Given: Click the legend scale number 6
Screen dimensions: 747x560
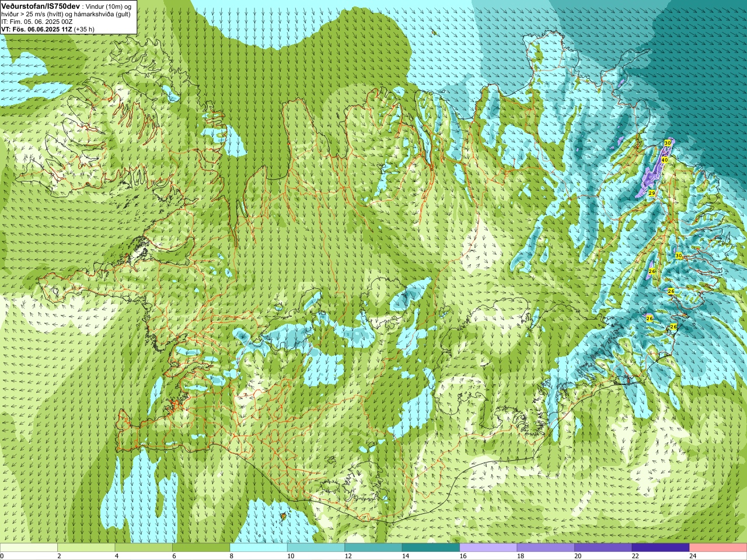Looking at the screenshot, I should pyautogui.click(x=174, y=556).
